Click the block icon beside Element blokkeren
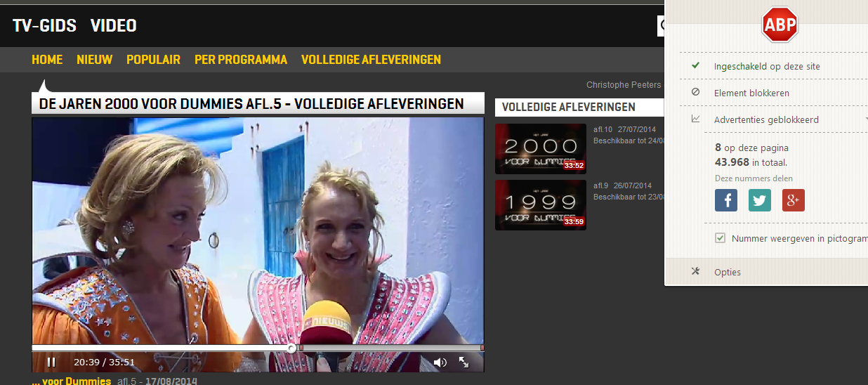The image size is (868, 385). (x=695, y=92)
